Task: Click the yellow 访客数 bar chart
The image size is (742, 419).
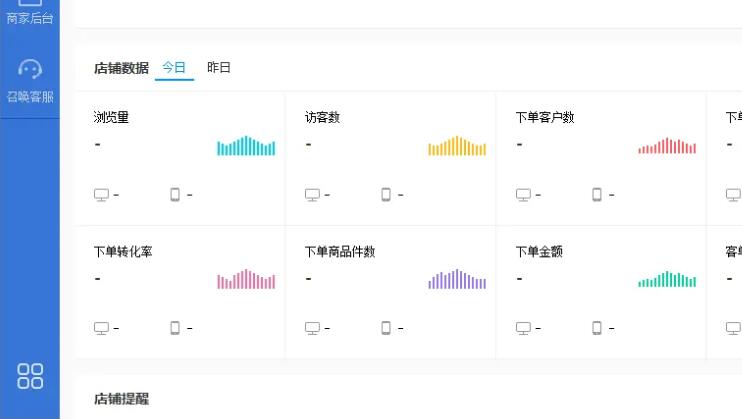Action: pyautogui.click(x=457, y=146)
